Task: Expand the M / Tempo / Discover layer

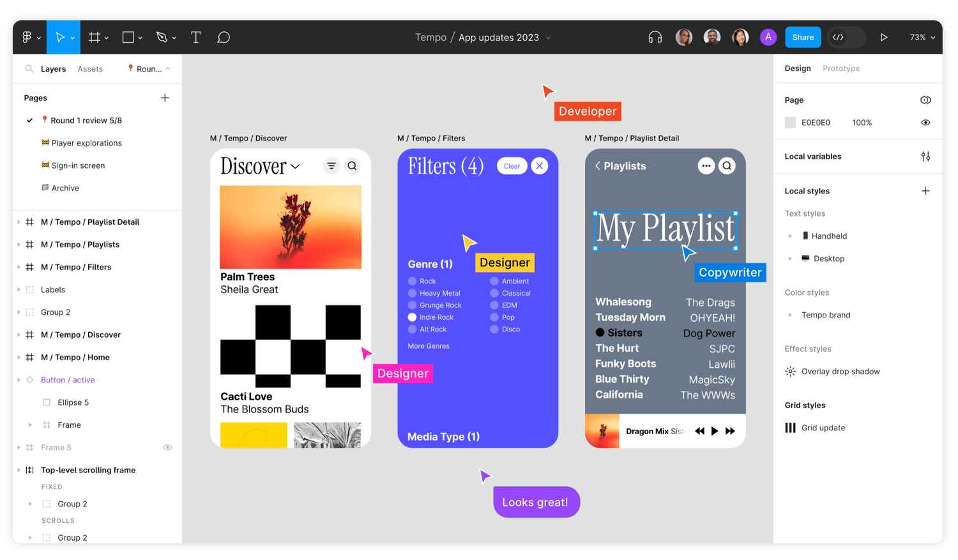Action: pos(19,334)
